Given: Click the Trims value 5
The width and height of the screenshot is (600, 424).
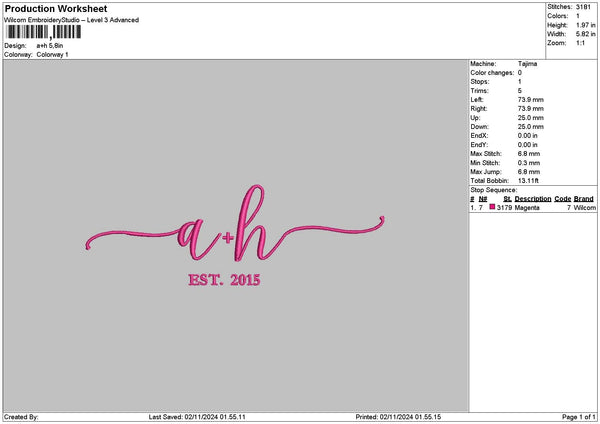Looking at the screenshot, I should pos(520,91).
